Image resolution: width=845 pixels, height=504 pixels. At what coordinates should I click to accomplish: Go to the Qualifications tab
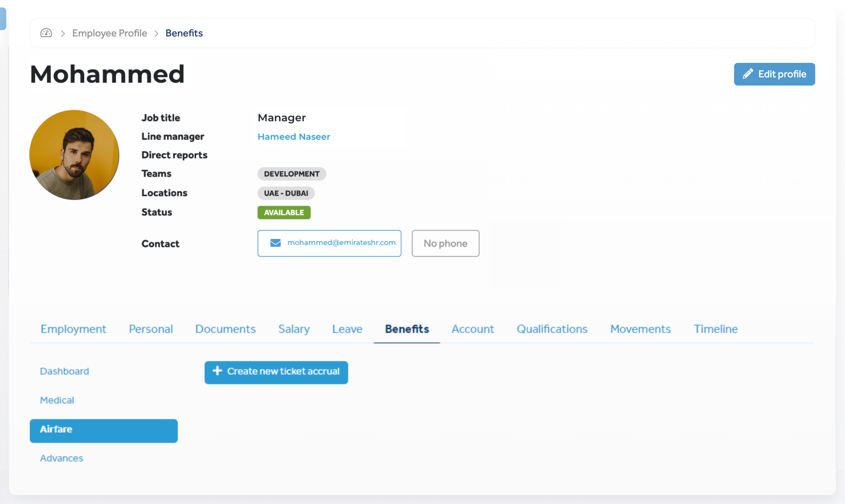[552, 329]
